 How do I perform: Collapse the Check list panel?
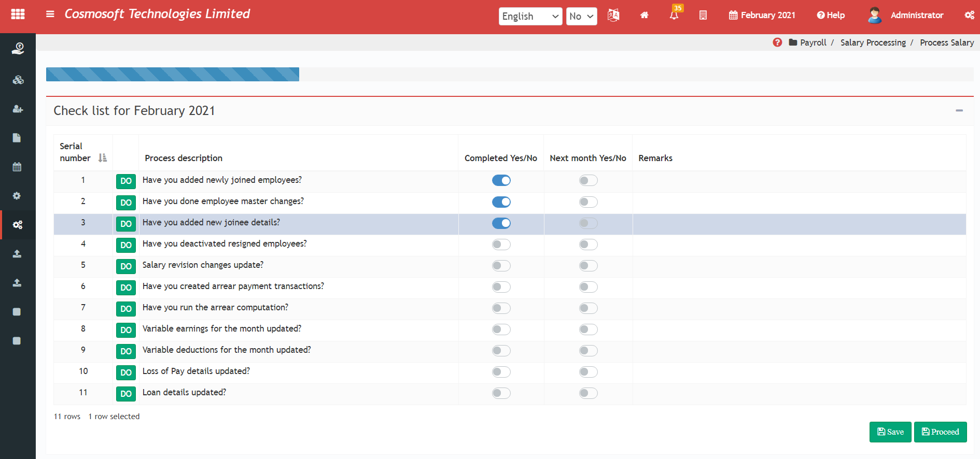[959, 110]
